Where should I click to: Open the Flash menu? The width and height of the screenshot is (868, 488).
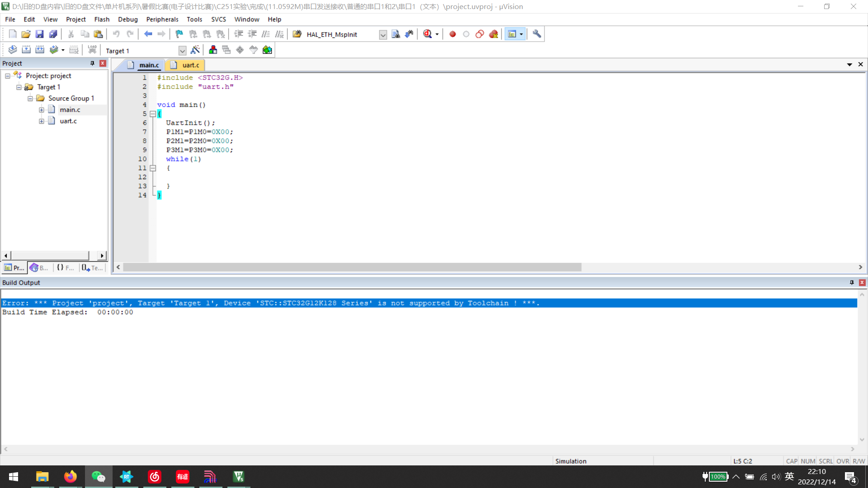point(102,19)
